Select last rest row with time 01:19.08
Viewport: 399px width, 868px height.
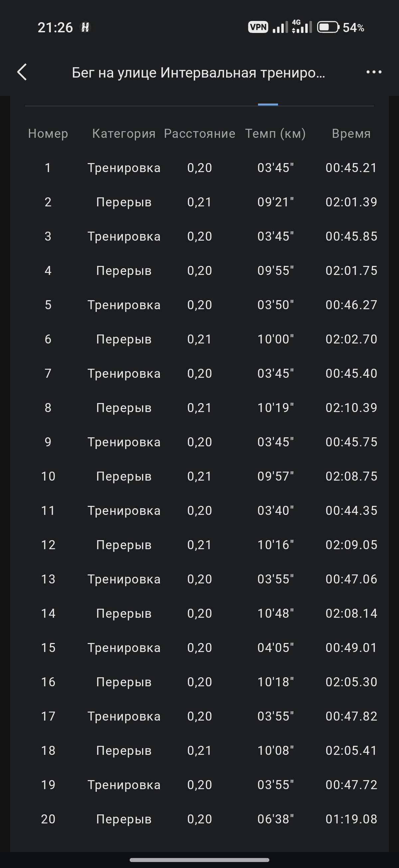[x=199, y=819]
